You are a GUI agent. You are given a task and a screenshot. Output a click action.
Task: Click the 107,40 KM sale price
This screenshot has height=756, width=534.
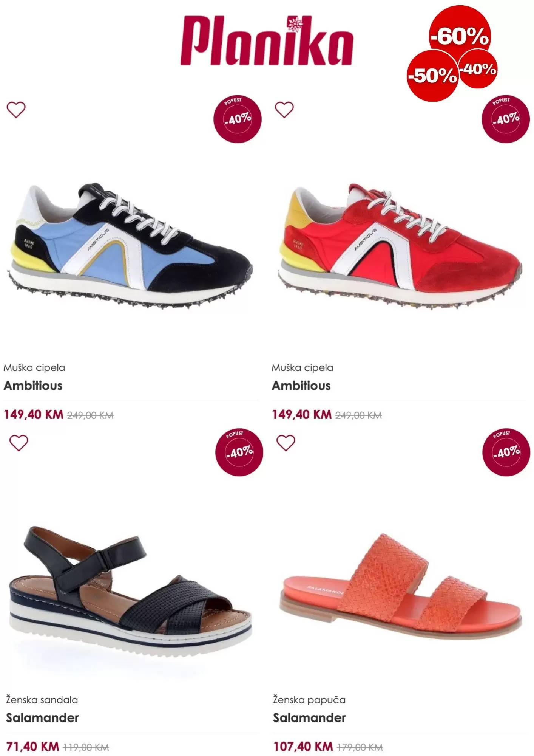tap(303, 746)
